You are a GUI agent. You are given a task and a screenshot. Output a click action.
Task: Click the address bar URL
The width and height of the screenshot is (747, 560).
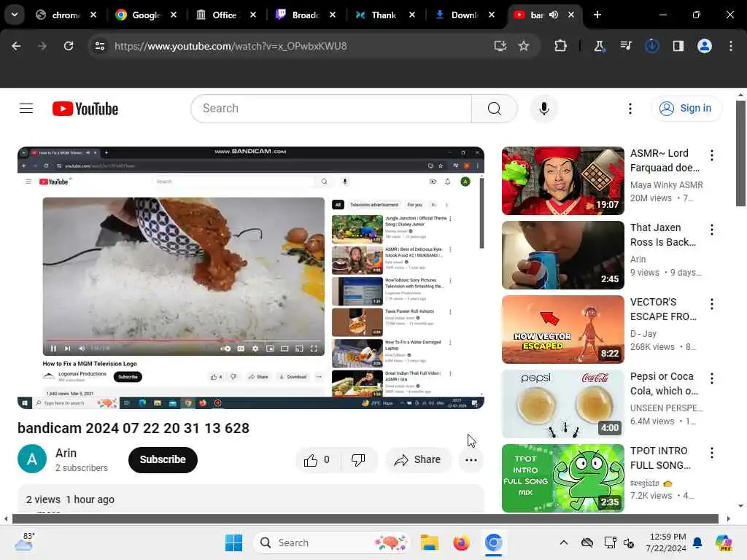(231, 46)
